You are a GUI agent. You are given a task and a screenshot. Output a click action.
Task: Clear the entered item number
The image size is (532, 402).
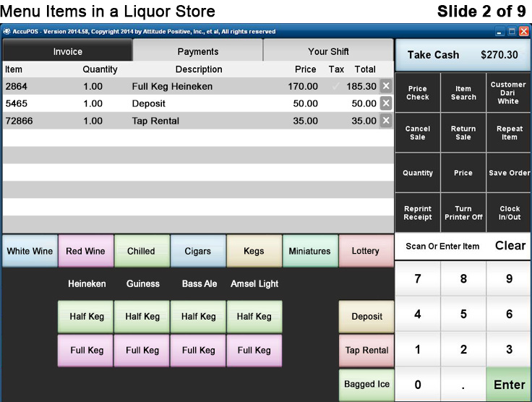[510, 246]
